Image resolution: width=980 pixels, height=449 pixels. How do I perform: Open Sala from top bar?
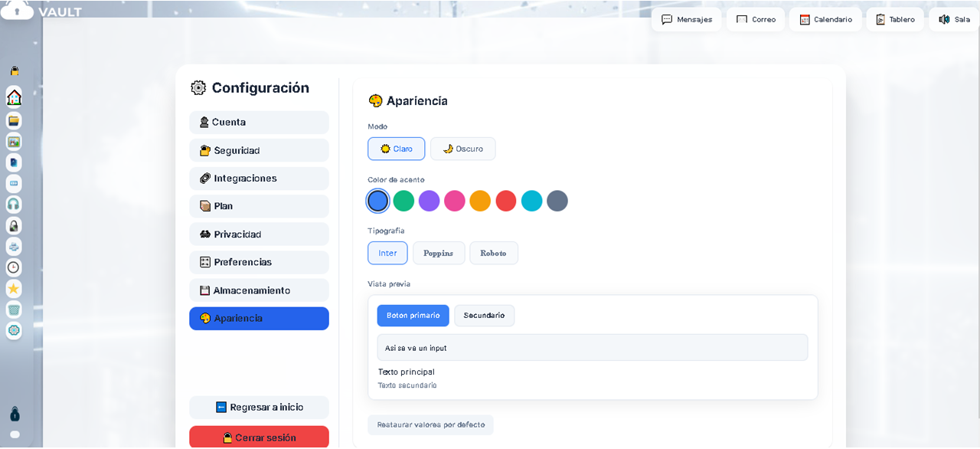(955, 19)
